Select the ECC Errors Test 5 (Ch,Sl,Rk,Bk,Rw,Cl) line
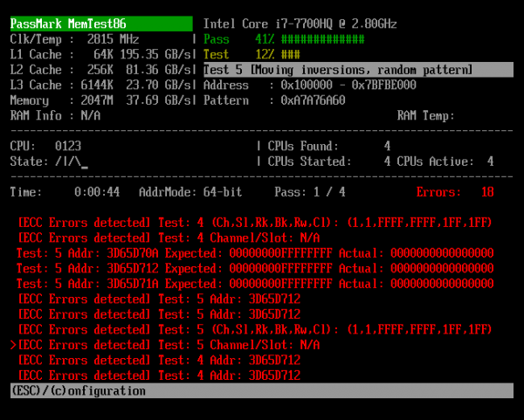 [255, 330]
